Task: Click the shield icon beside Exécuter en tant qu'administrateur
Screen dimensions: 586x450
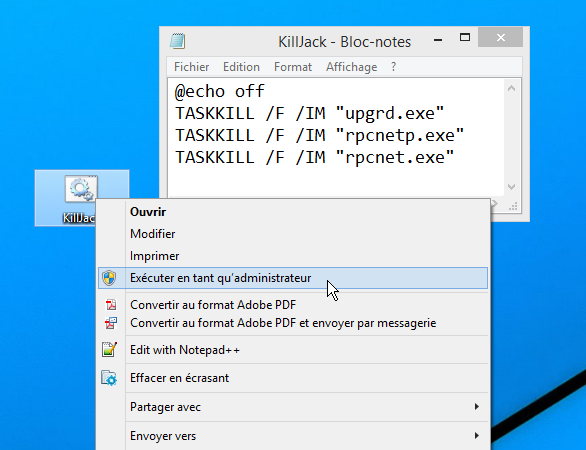Action: click(109, 278)
